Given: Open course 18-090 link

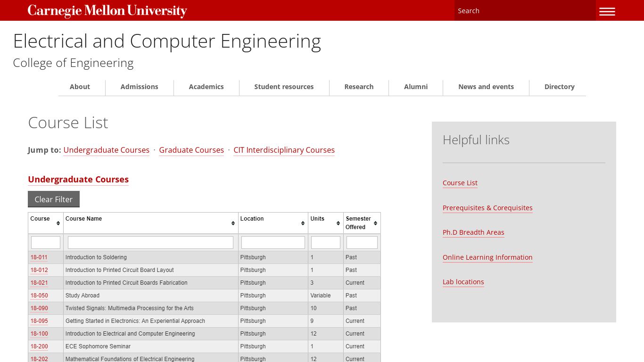Looking at the screenshot, I should pyautogui.click(x=39, y=308).
